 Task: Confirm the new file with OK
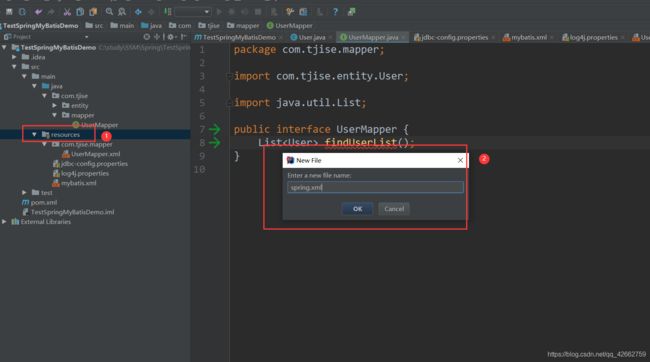(357, 209)
